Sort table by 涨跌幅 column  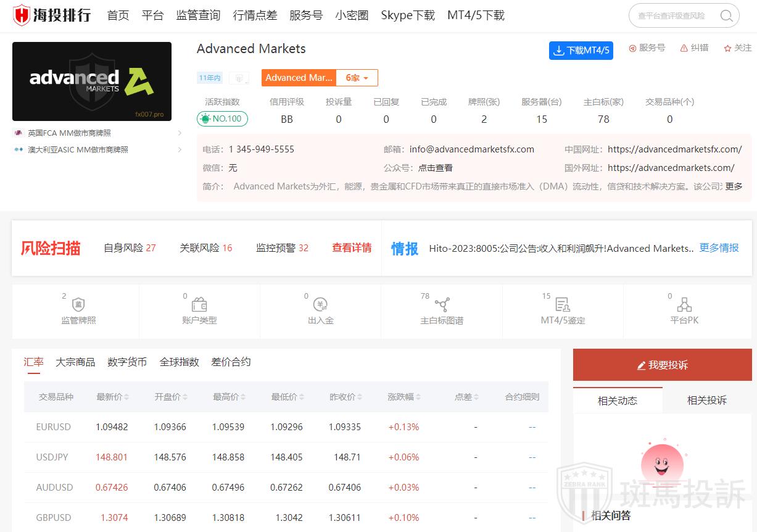404,397
